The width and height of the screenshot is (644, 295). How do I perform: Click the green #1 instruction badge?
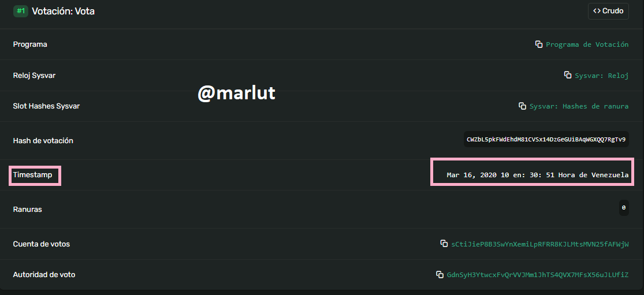point(21,11)
